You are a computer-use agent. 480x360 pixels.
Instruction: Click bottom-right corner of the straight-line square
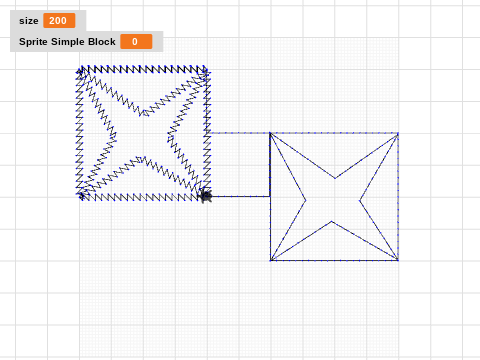tap(398, 260)
